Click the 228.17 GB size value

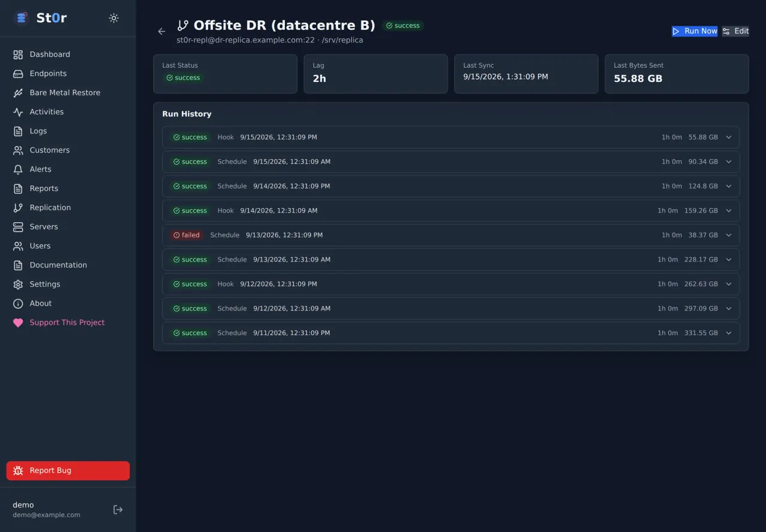pos(701,260)
